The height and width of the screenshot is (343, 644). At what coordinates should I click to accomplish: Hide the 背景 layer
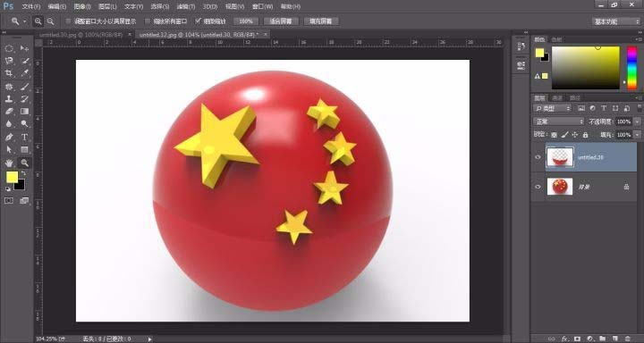pos(538,187)
